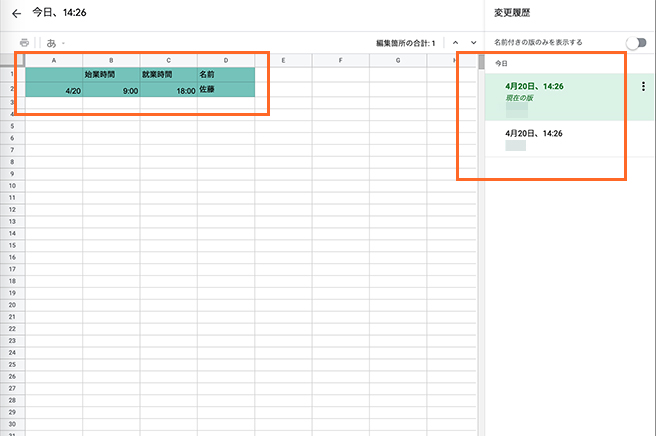Screen dimensions: 656x436
Task: Click the cell showing 18:00
Action: pos(168,90)
